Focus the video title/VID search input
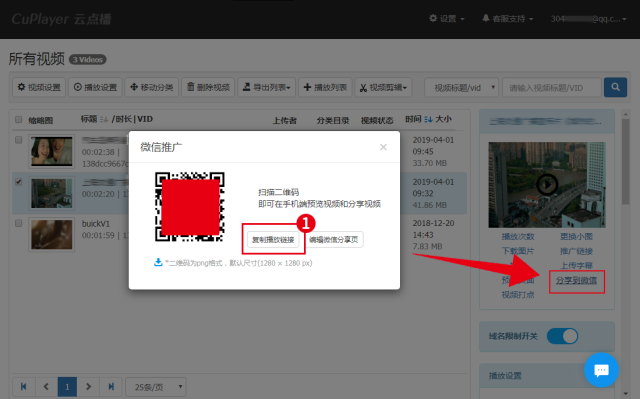This screenshot has height=399, width=640. click(x=552, y=87)
